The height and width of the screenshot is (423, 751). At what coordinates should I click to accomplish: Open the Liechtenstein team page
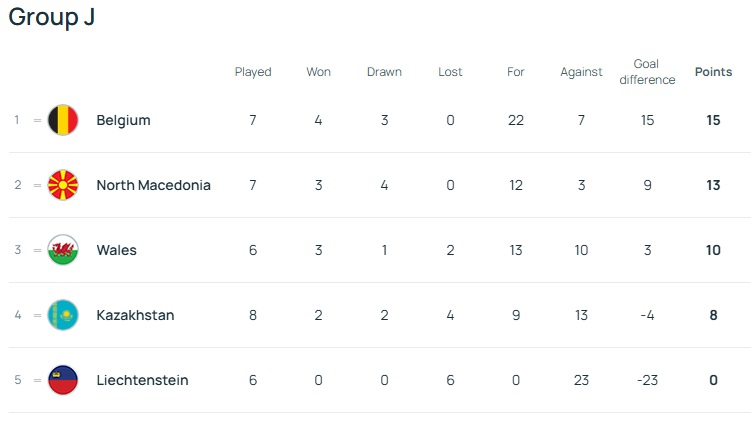[142, 380]
